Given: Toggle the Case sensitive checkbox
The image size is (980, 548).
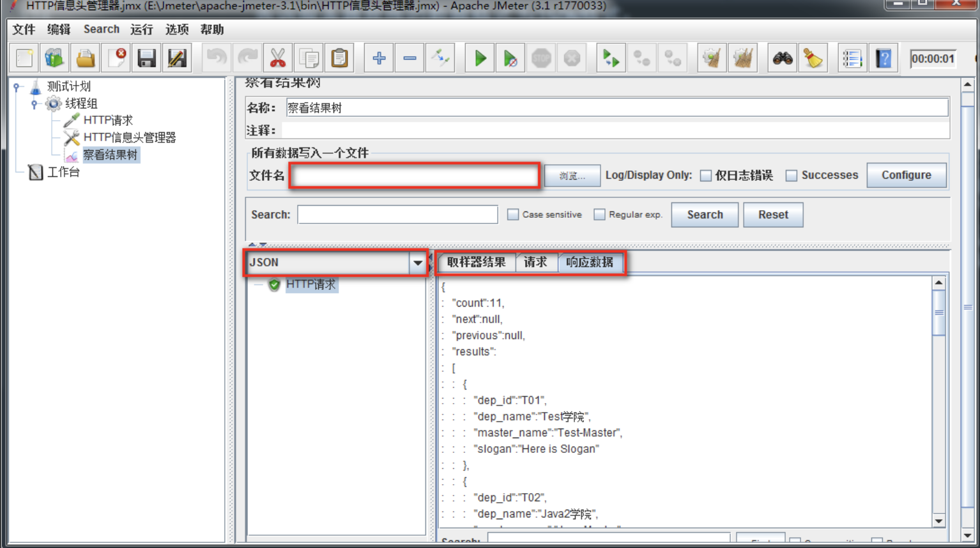Looking at the screenshot, I should 513,215.
